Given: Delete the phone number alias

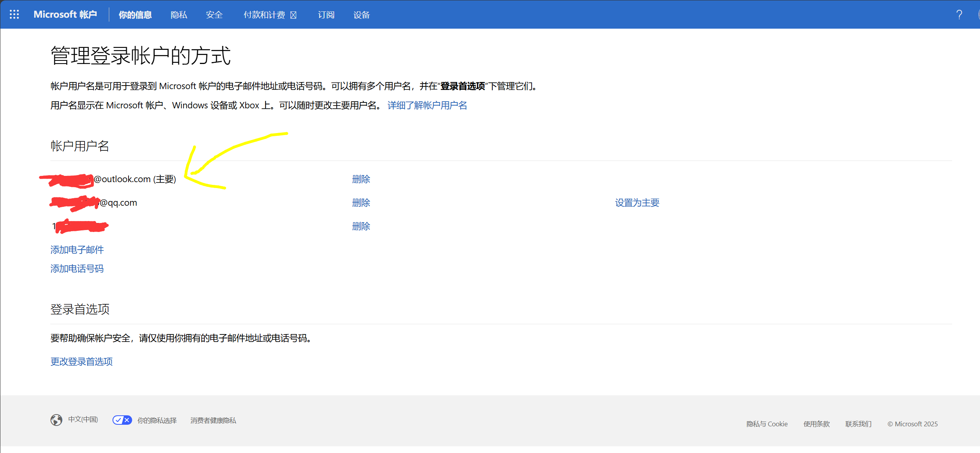Looking at the screenshot, I should click(361, 226).
